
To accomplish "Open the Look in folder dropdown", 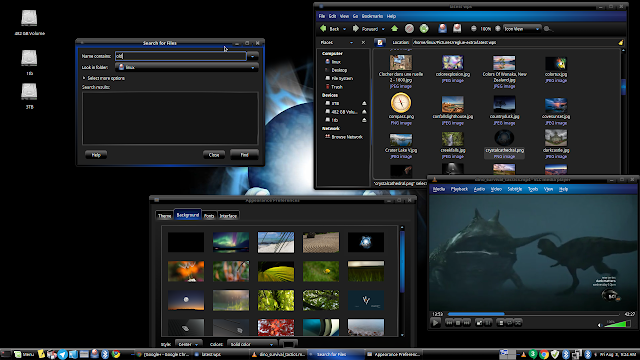I will pyautogui.click(x=187, y=67).
